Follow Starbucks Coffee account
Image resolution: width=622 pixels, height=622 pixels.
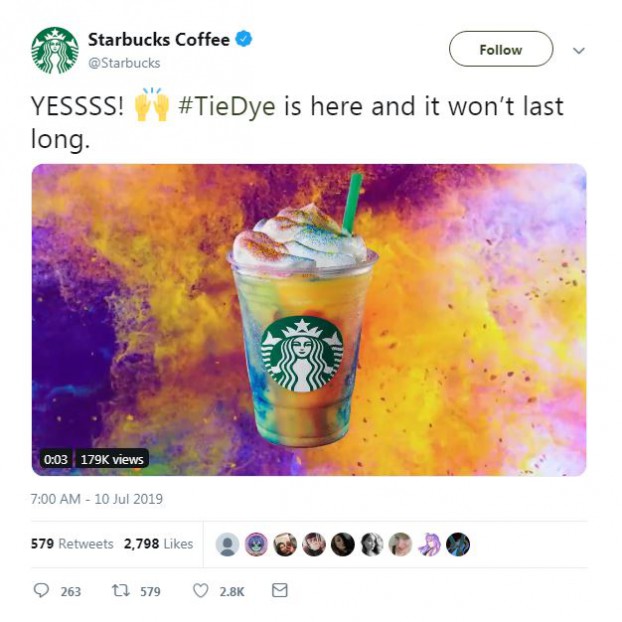click(x=501, y=49)
